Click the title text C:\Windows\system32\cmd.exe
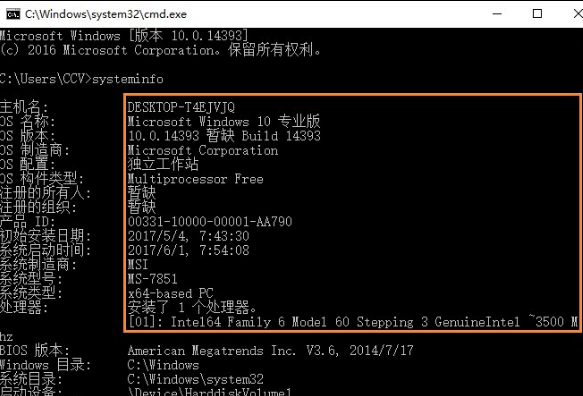 coord(106,14)
